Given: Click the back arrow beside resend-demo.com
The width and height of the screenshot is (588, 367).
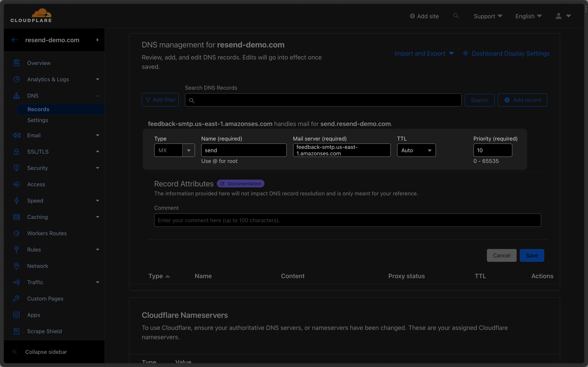Looking at the screenshot, I should 15,40.
